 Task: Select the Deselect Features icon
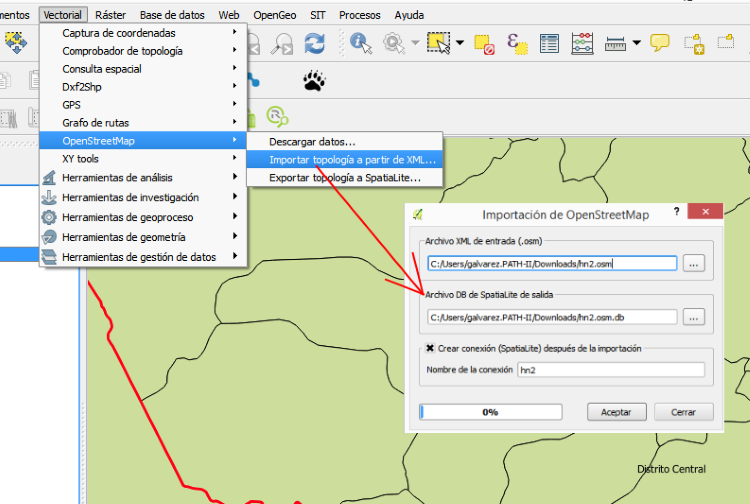coord(484,43)
